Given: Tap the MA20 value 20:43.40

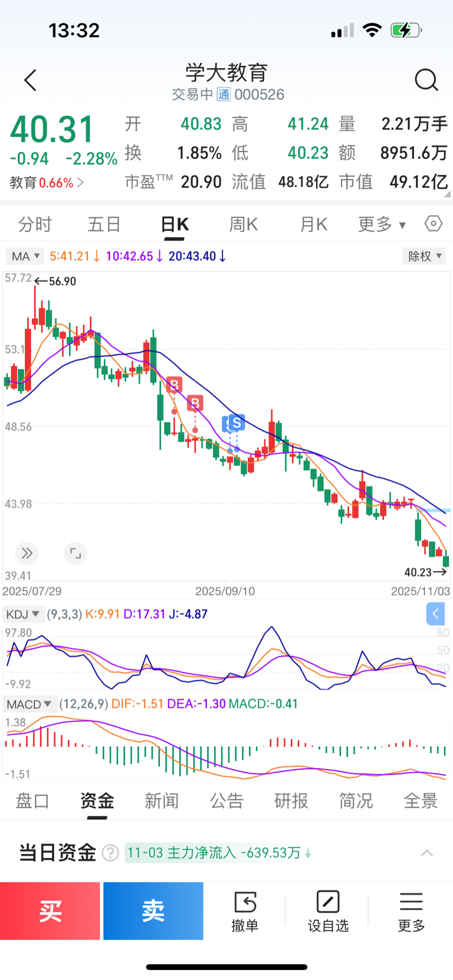Looking at the screenshot, I should [198, 256].
